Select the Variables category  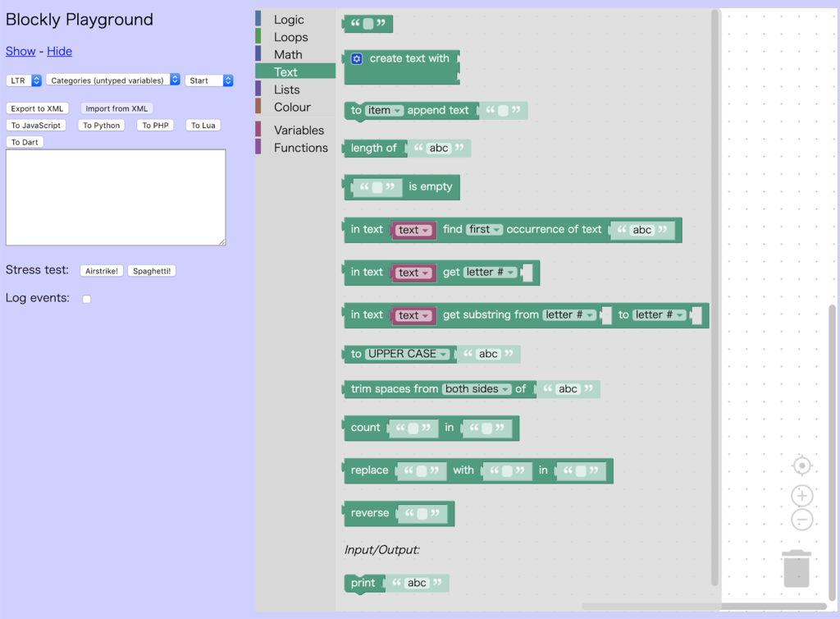(299, 130)
